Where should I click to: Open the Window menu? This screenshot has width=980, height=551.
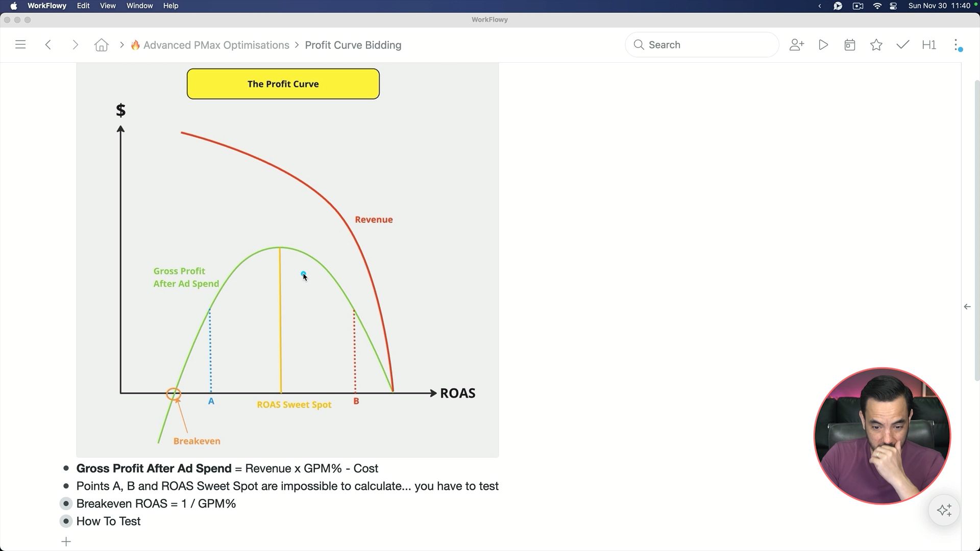pyautogui.click(x=139, y=6)
